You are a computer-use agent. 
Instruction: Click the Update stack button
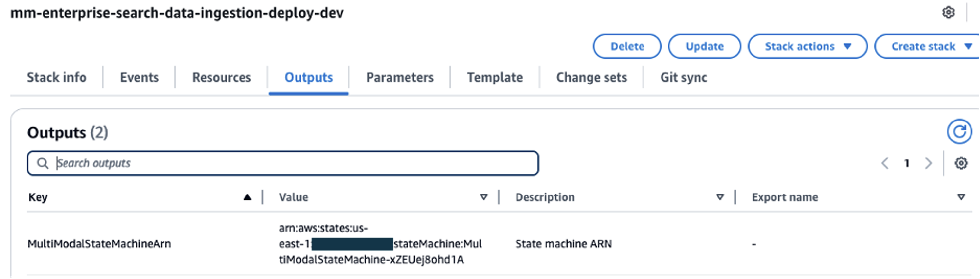coord(704,46)
